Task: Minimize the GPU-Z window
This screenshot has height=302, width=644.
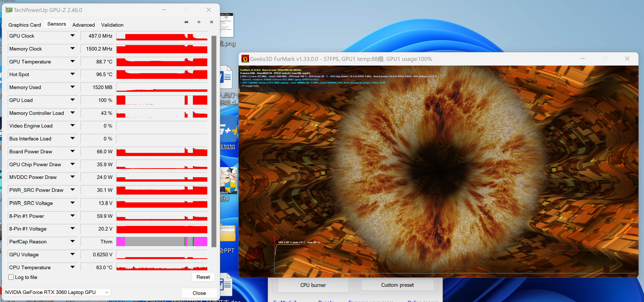Action: 164,10
